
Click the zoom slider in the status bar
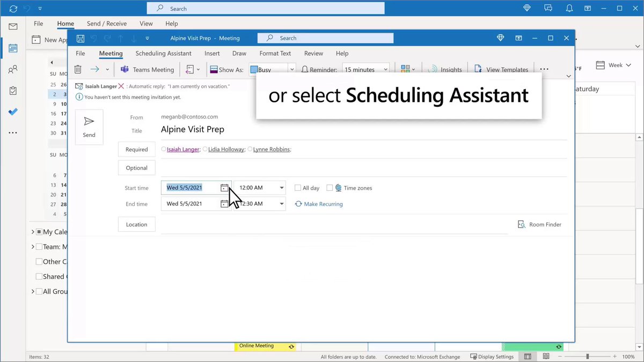point(588,357)
